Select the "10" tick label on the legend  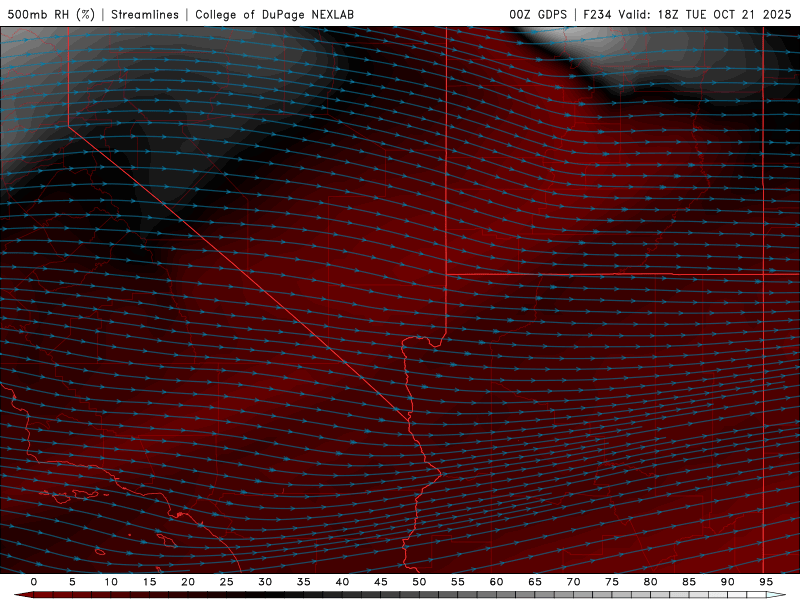[x=111, y=582]
